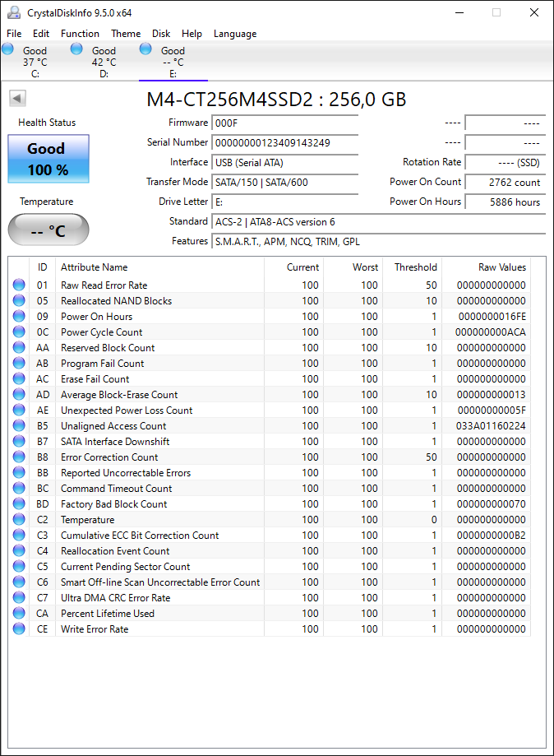This screenshot has width=554, height=756.
Task: Click the Current column header
Action: coord(293,267)
